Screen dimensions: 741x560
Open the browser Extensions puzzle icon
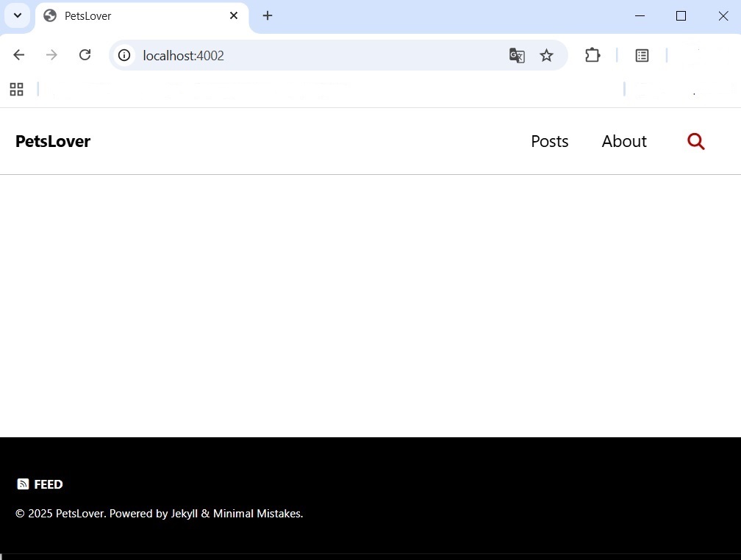(593, 56)
